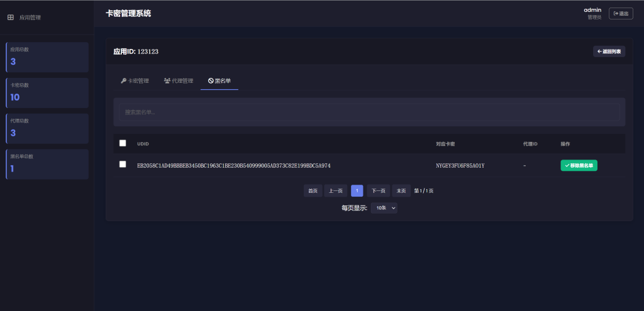Click the back arrow icon in 返回列表
This screenshot has width=644, height=311.
[x=599, y=52]
